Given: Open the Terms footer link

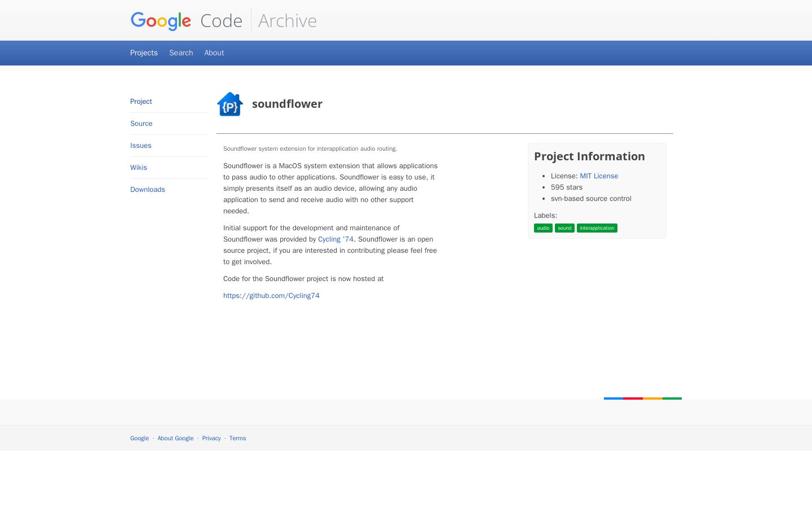Looking at the screenshot, I should [x=237, y=439].
